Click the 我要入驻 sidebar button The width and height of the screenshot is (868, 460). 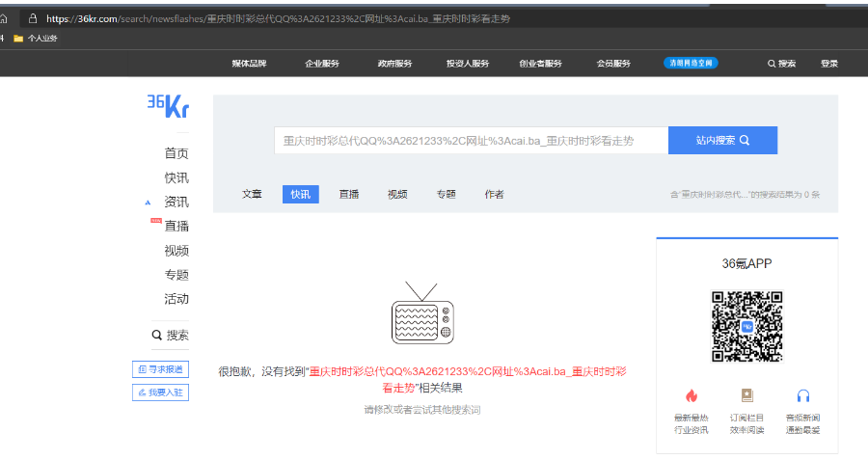click(160, 392)
